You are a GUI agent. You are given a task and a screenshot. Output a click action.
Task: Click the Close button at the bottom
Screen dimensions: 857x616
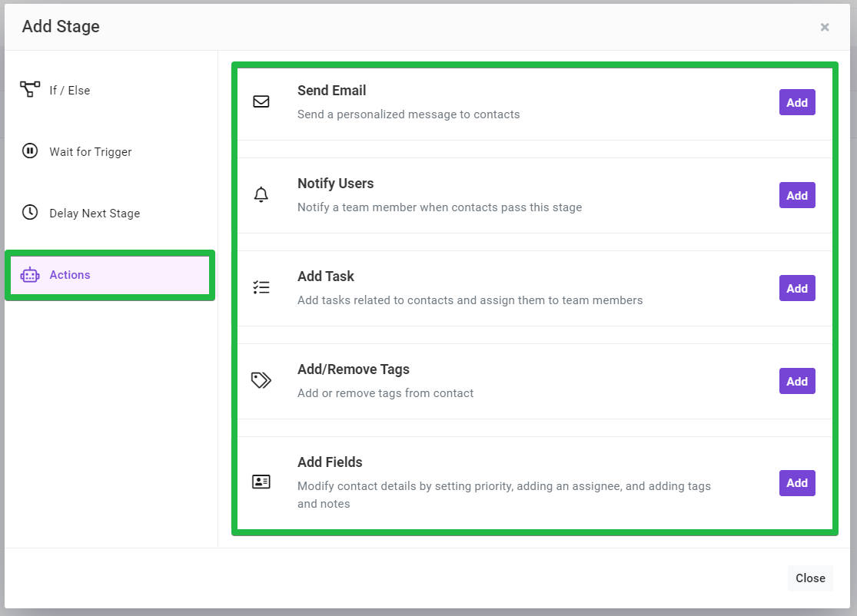coord(810,578)
